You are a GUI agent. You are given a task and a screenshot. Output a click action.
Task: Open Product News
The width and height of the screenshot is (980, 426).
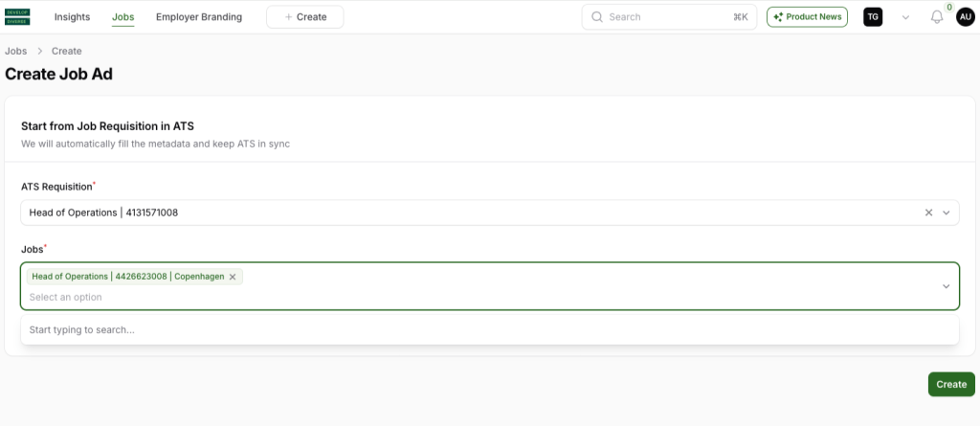click(x=807, y=17)
